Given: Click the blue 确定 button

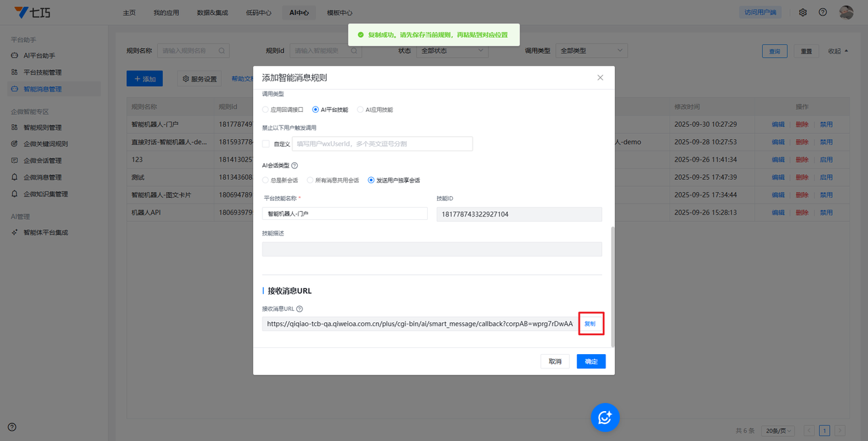Looking at the screenshot, I should click(591, 362).
